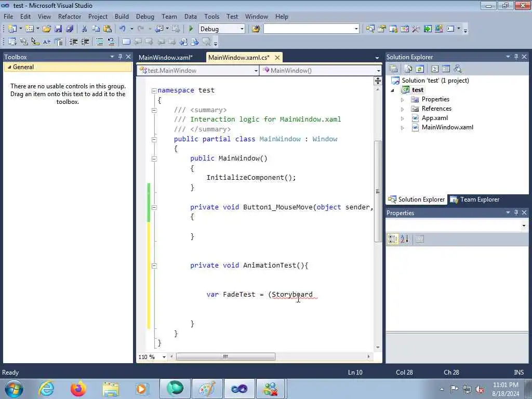Screen dimensions: 532x399
Task: Click the editor split-window handle above scrollbar
Action: click(378, 81)
